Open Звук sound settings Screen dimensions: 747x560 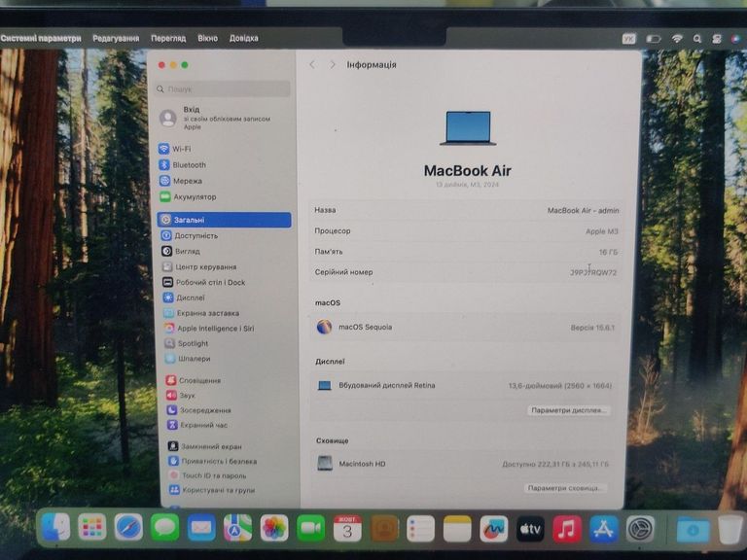pyautogui.click(x=181, y=395)
